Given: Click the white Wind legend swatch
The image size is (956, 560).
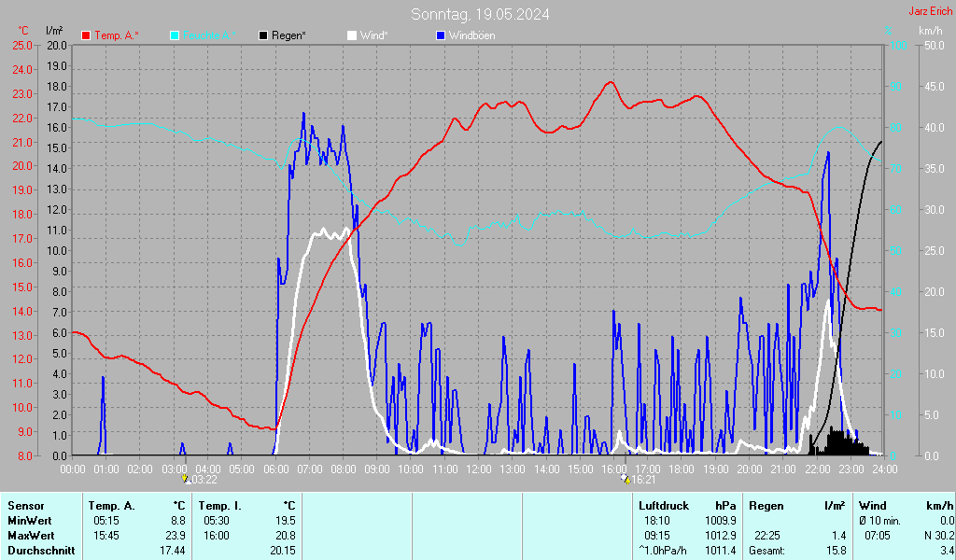Looking at the screenshot, I should [352, 35].
